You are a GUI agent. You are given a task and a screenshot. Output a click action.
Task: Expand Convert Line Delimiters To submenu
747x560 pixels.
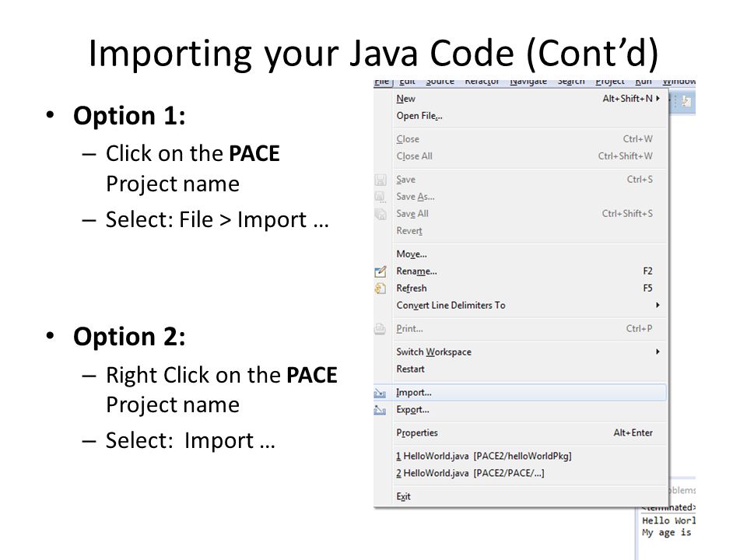click(658, 305)
